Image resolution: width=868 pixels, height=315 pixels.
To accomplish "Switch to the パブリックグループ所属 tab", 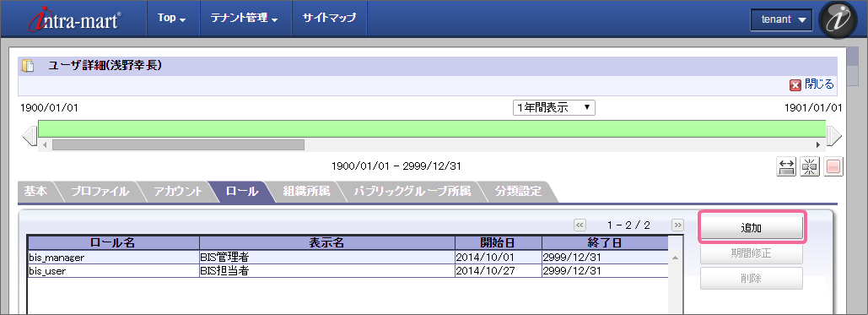I will point(412,192).
